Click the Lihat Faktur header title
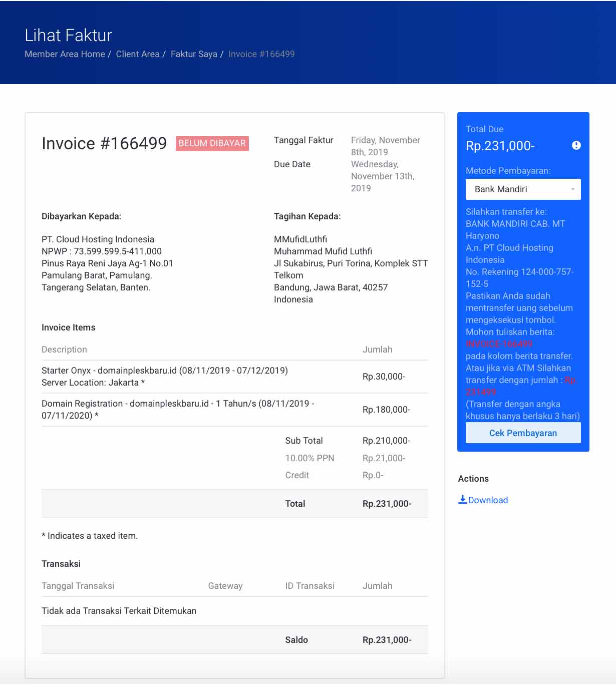 point(68,35)
